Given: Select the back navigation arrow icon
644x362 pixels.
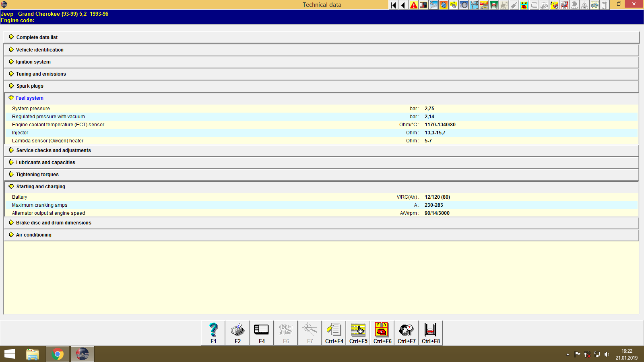Looking at the screenshot, I should pyautogui.click(x=403, y=5).
